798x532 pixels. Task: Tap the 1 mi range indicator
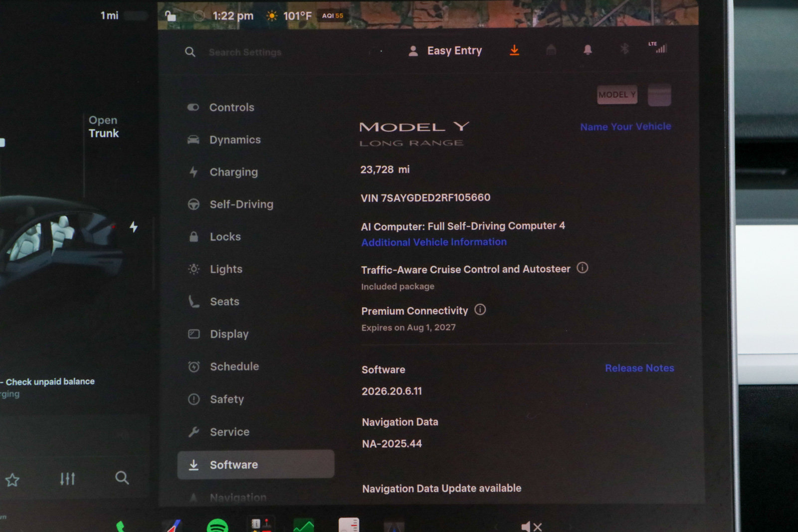109,15
